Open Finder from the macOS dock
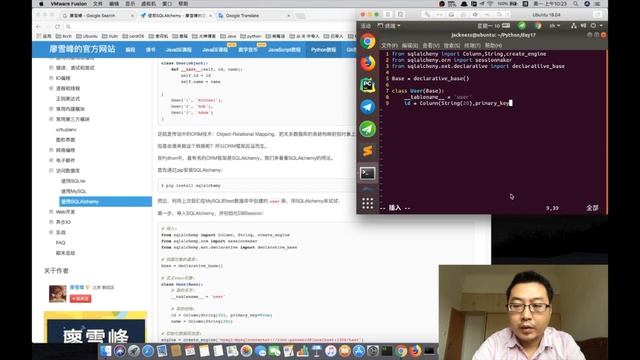 (106, 351)
